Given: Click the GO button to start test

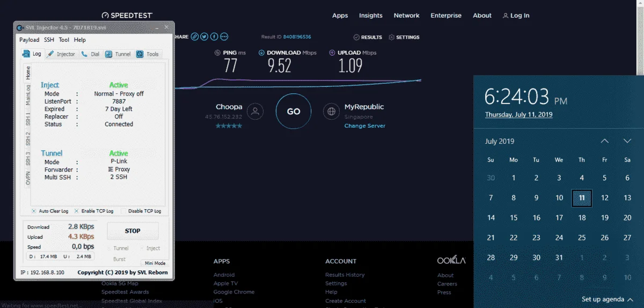Looking at the screenshot, I should [294, 112].
